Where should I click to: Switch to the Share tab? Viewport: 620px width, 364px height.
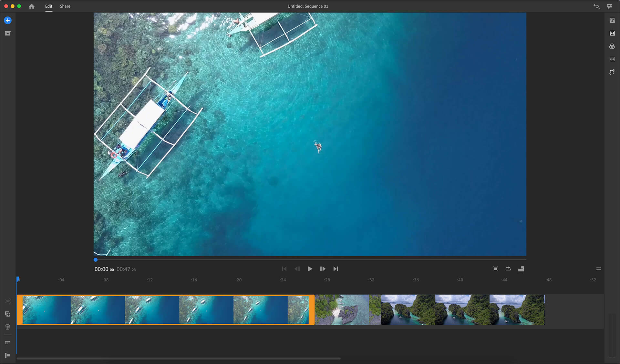(x=65, y=6)
